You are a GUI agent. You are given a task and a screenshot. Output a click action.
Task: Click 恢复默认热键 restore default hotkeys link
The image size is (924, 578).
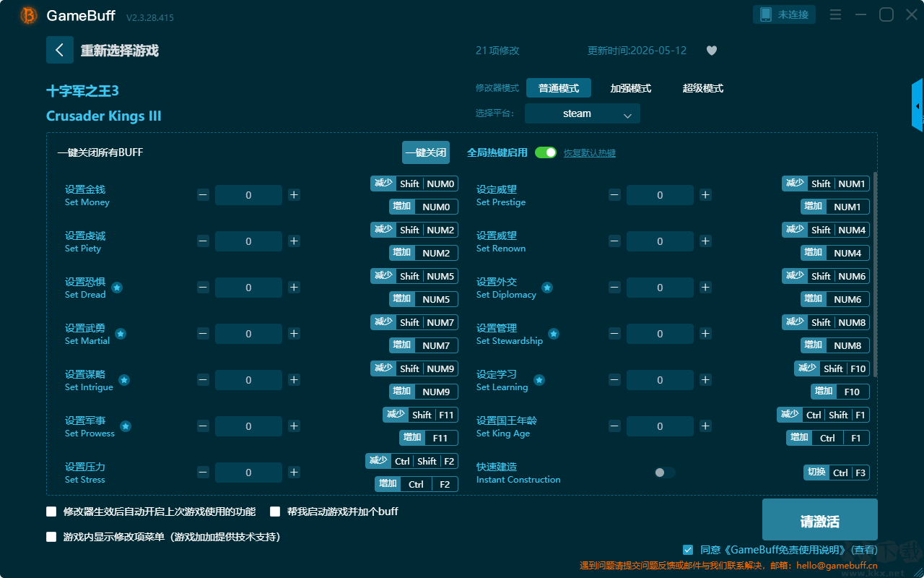point(590,153)
